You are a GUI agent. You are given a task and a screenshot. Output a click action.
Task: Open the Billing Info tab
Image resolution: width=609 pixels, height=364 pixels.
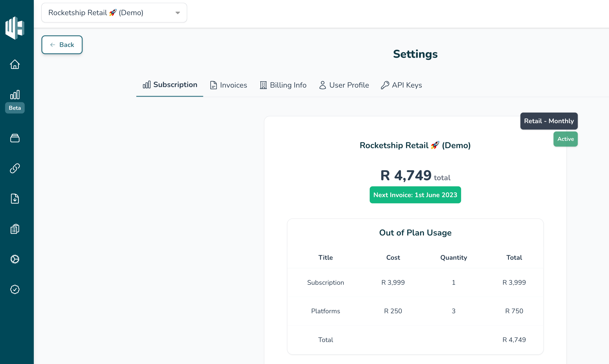tap(283, 85)
